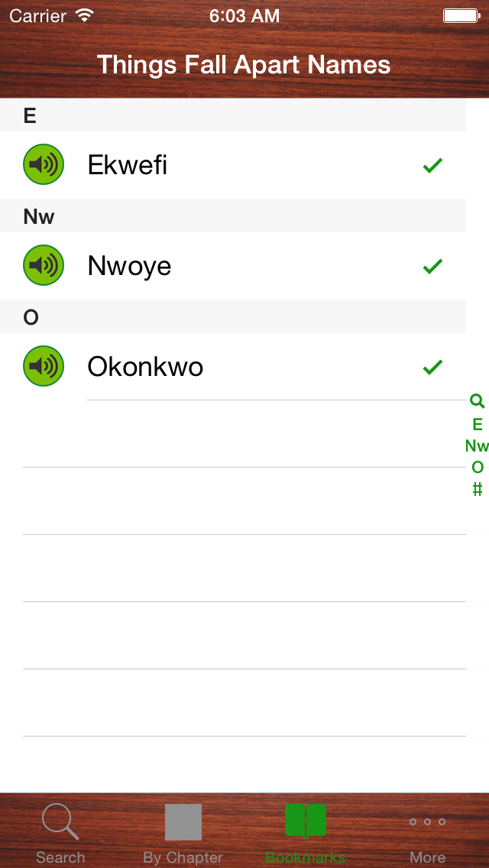
Task: Switch to By Chapter tab
Action: 183,832
